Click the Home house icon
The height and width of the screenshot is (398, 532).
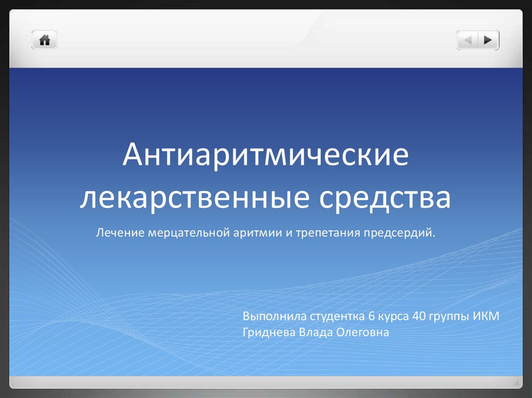click(x=45, y=40)
